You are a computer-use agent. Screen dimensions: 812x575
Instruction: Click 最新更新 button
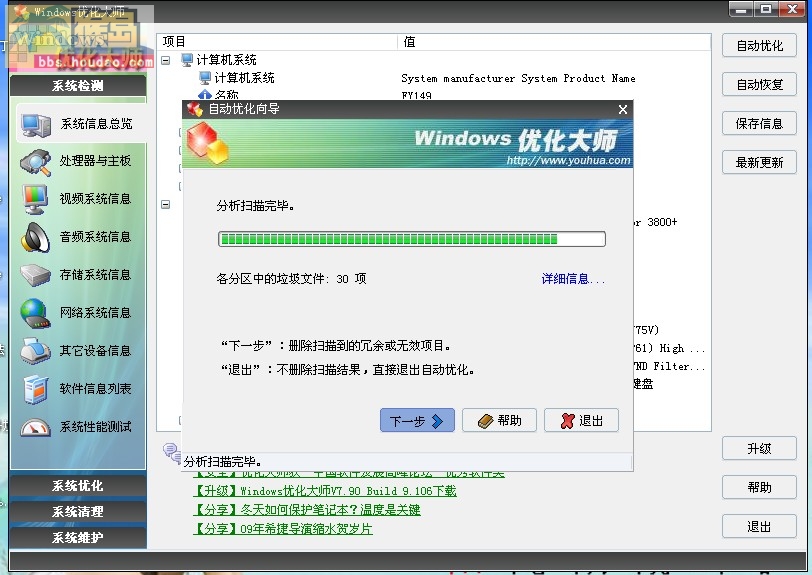pos(759,162)
